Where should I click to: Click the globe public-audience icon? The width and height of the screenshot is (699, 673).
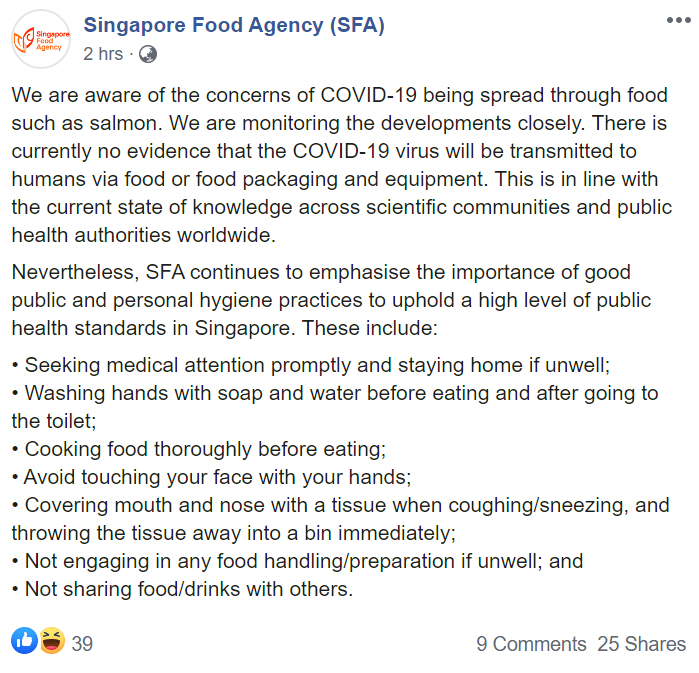147,54
